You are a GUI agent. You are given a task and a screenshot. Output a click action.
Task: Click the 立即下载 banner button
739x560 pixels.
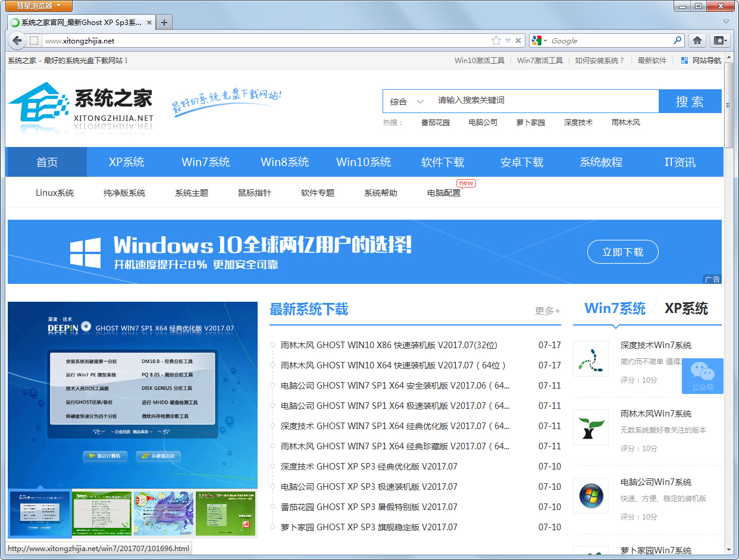coord(623,252)
